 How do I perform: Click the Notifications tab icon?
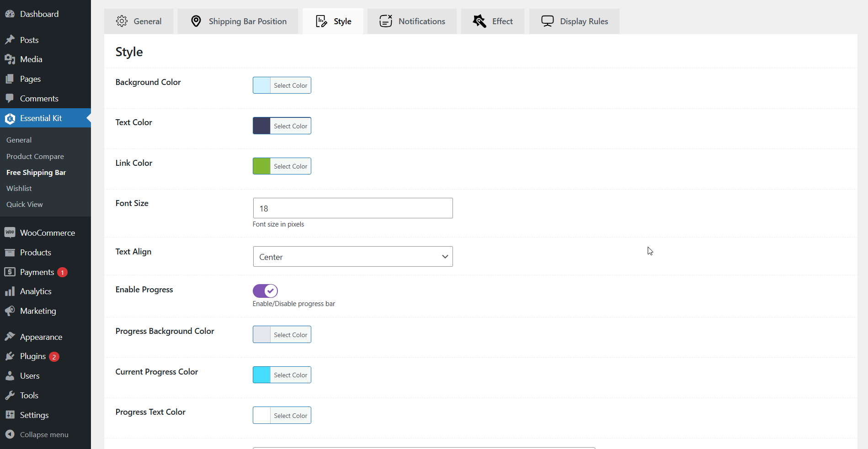tap(386, 21)
